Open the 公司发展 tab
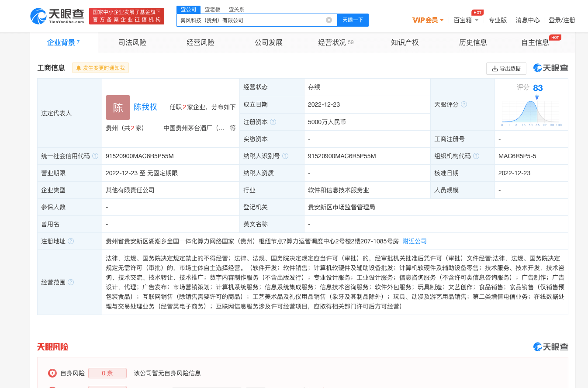This screenshot has width=588, height=388. [x=269, y=42]
